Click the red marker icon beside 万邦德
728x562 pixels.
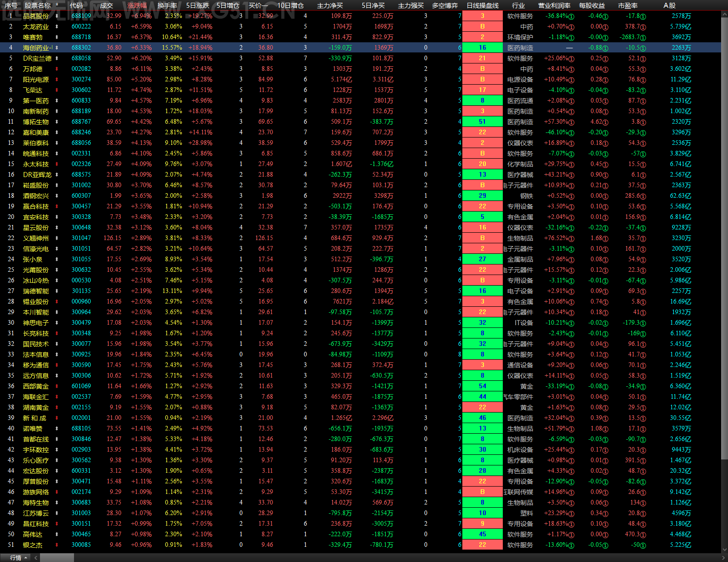[x=57, y=69]
